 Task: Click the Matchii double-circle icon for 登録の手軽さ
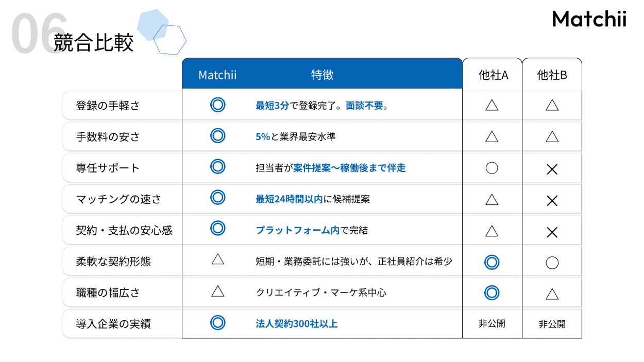pos(218,105)
